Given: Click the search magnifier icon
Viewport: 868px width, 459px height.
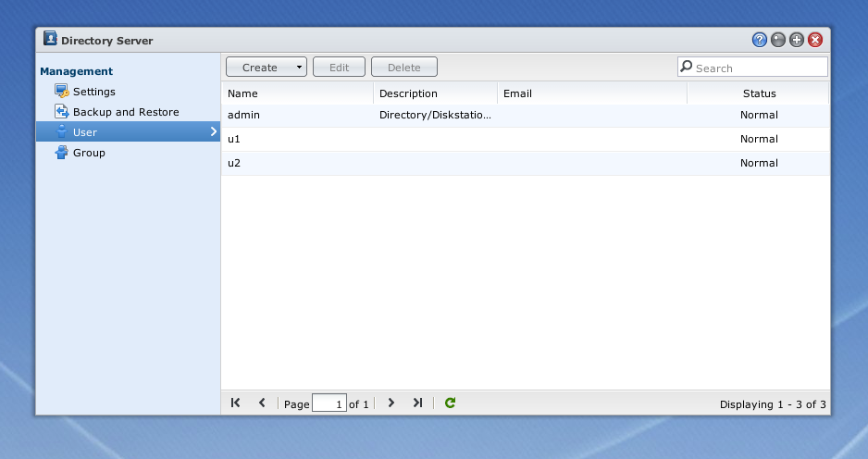Looking at the screenshot, I should (687, 67).
